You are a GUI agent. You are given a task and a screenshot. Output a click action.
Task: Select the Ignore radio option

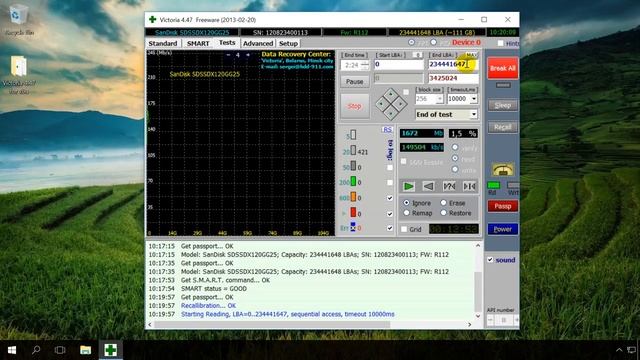coord(407,202)
